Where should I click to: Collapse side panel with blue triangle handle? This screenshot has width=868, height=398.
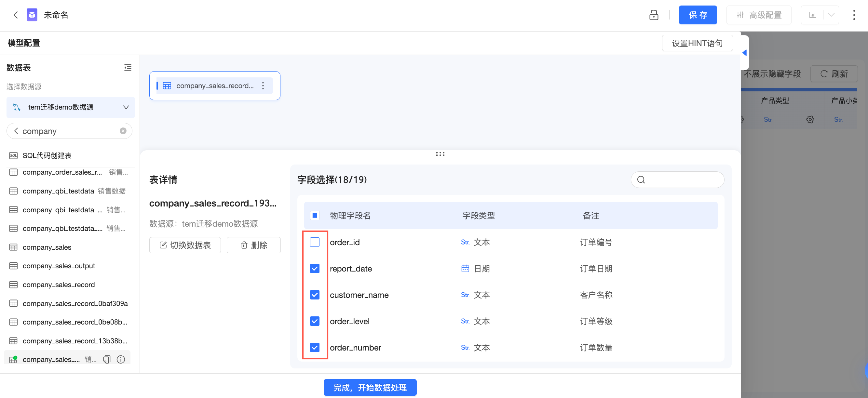(744, 53)
